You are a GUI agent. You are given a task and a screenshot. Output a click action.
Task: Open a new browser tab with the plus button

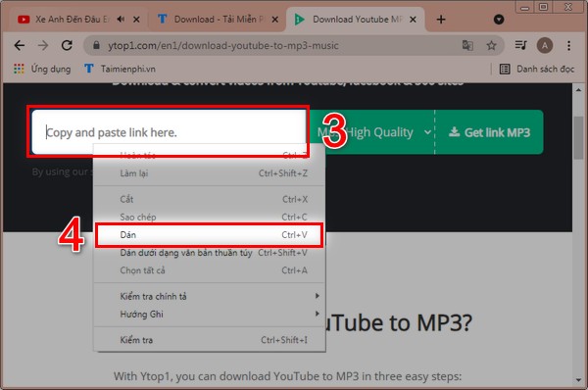(x=441, y=20)
